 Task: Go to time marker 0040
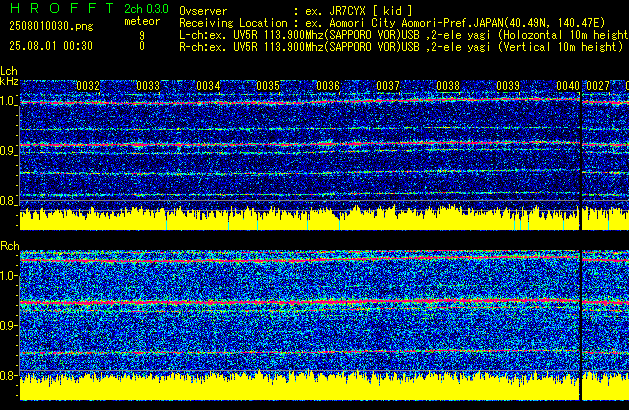point(568,86)
